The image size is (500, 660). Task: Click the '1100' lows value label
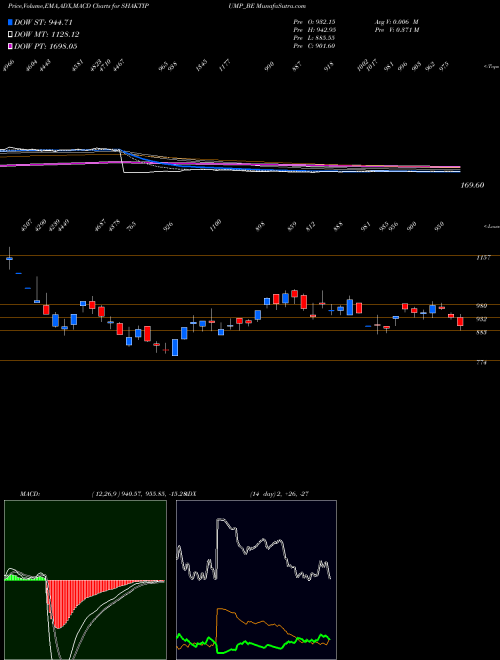click(215, 225)
